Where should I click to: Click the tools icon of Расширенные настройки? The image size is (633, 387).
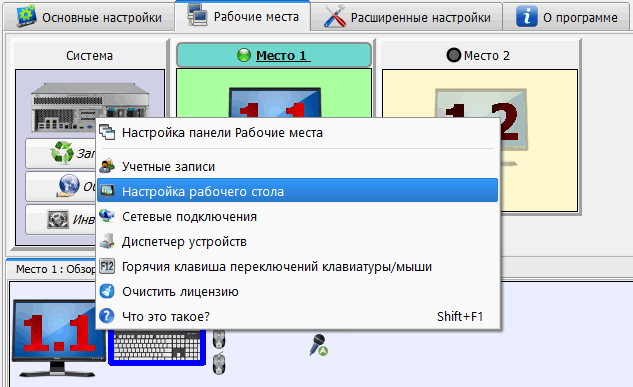pos(335,17)
